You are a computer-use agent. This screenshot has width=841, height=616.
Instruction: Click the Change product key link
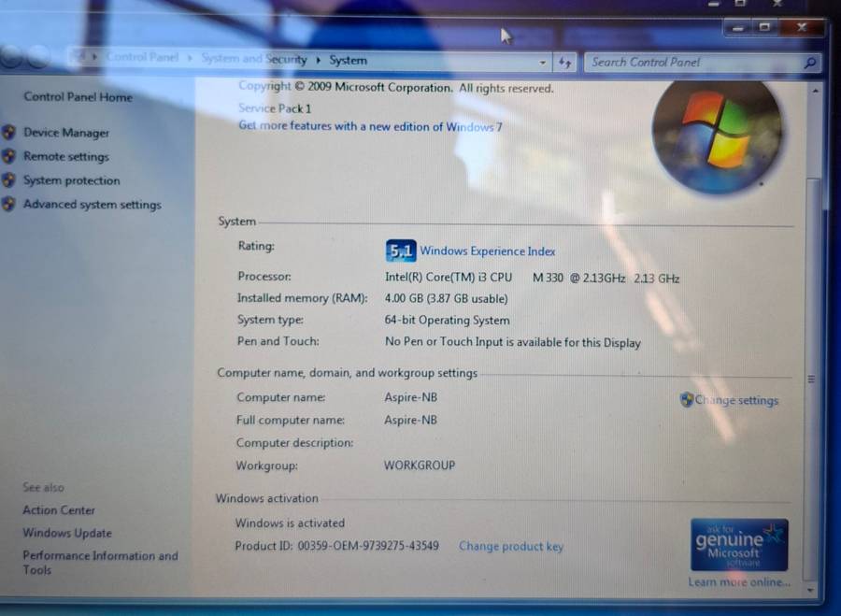(x=510, y=546)
